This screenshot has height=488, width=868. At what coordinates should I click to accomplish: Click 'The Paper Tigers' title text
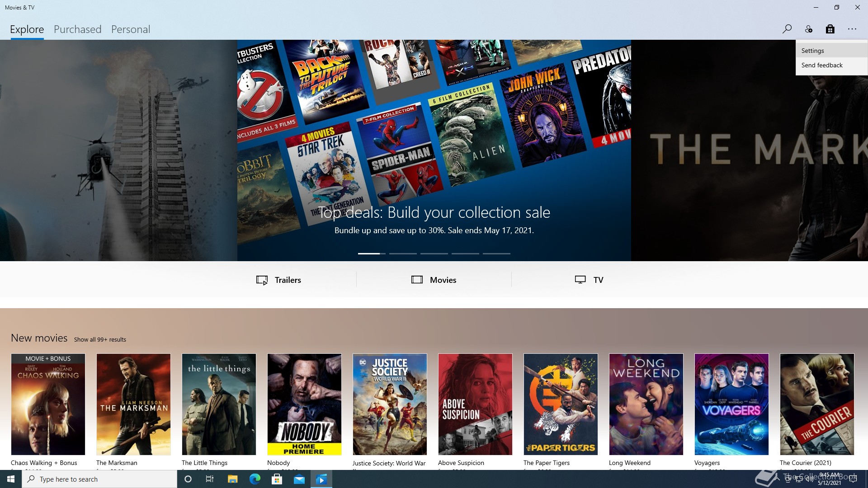tap(547, 463)
